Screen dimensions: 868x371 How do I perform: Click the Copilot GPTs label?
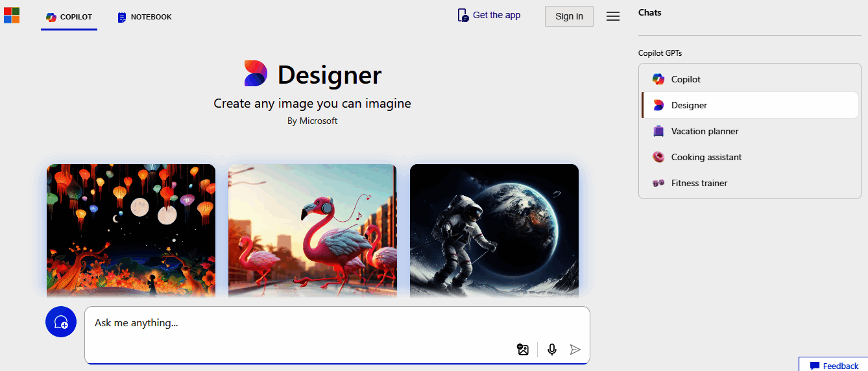coord(660,53)
